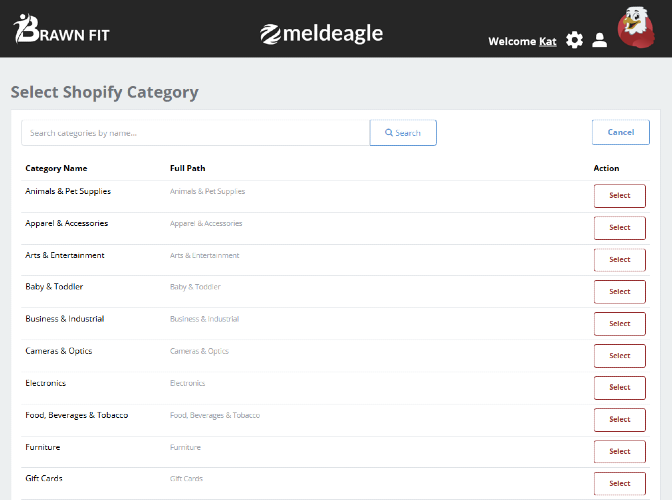Click the Search button
672x500 pixels.
coord(403,133)
